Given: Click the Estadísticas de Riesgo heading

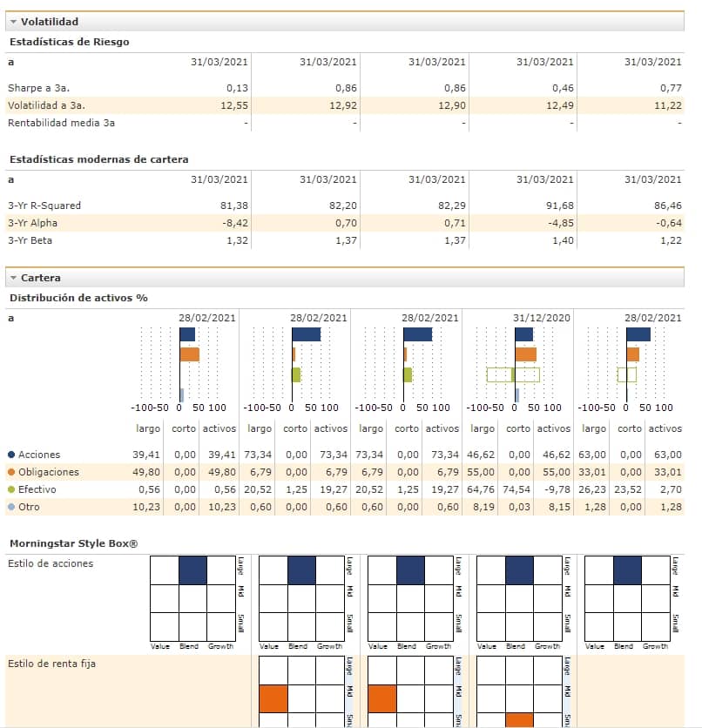Looking at the screenshot, I should click(x=69, y=41).
